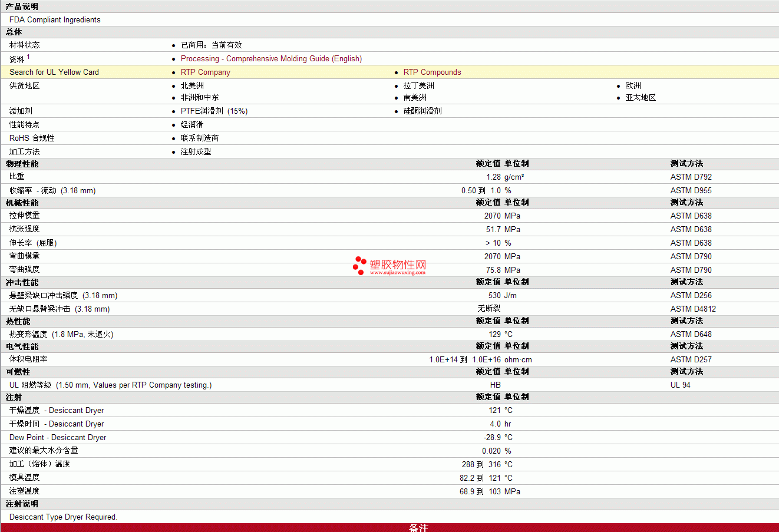Click the '抗张强度' value 51.7
This screenshot has height=532, width=779.
[493, 229]
